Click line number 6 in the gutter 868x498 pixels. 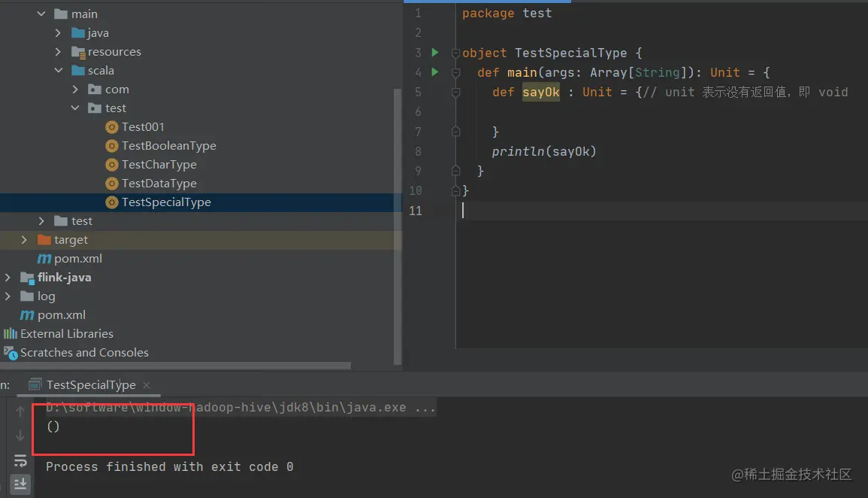coord(418,112)
